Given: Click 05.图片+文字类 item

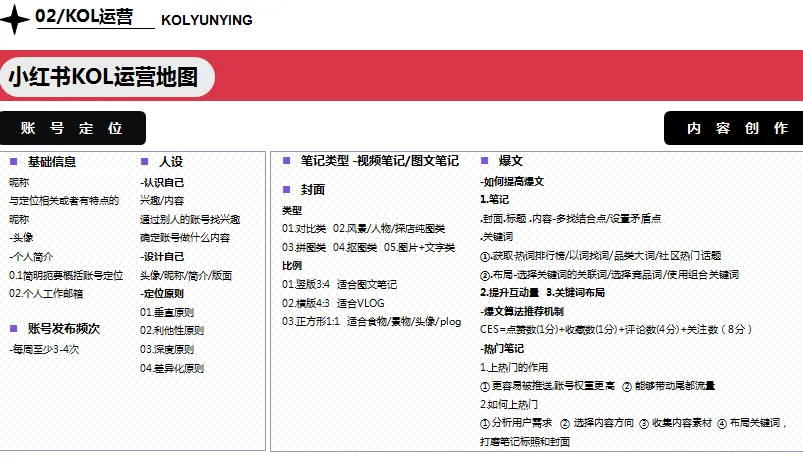Looking at the screenshot, I should click(419, 247).
